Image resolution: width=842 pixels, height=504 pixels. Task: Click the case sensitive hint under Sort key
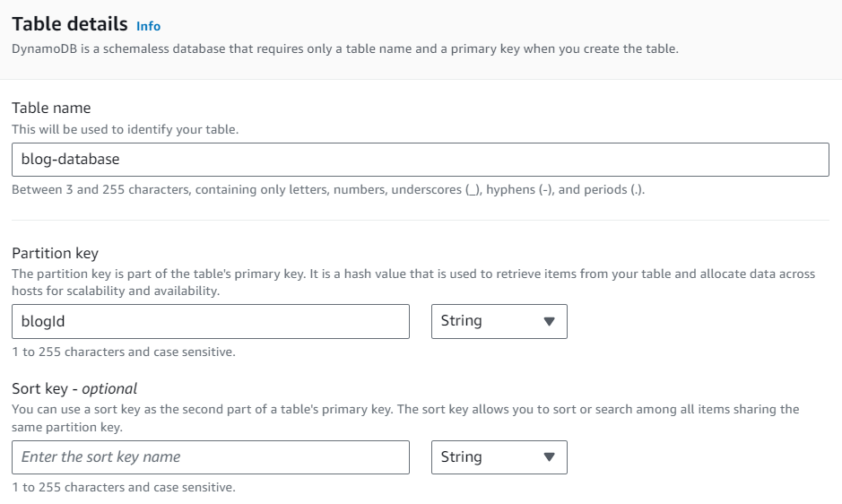point(124,487)
